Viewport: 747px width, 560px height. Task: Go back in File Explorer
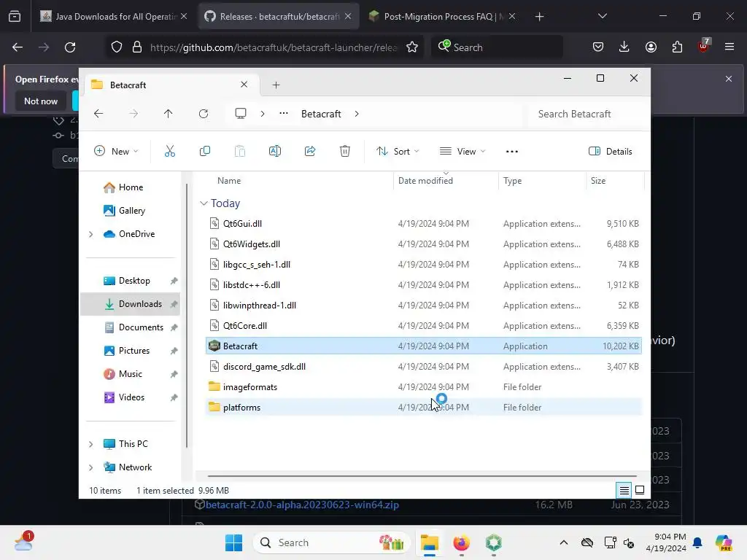[x=98, y=114]
